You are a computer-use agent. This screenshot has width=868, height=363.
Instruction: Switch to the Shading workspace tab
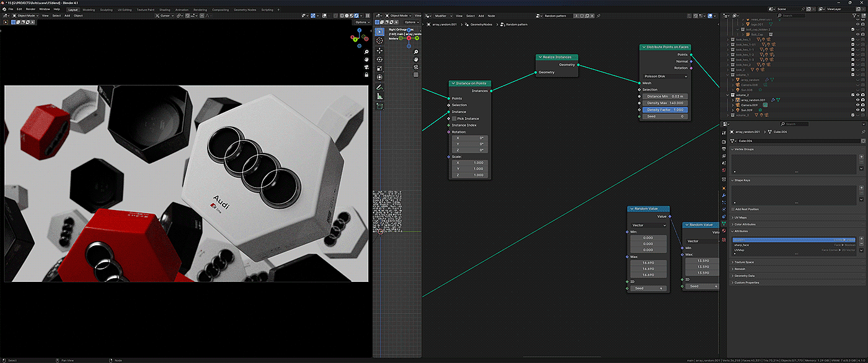click(x=164, y=10)
